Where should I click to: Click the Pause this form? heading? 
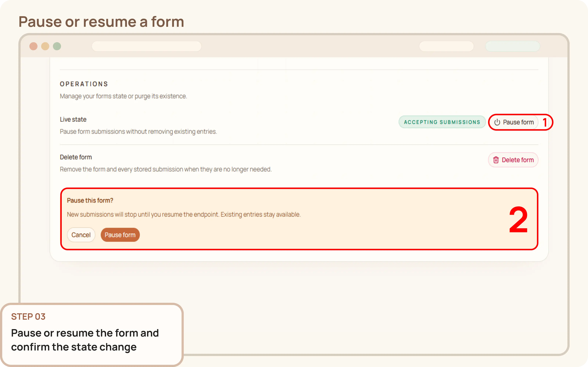90,200
